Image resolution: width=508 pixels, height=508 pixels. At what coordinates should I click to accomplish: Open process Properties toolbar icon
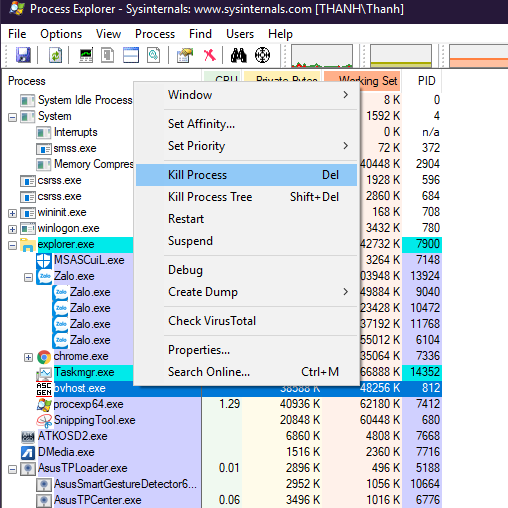coord(185,55)
